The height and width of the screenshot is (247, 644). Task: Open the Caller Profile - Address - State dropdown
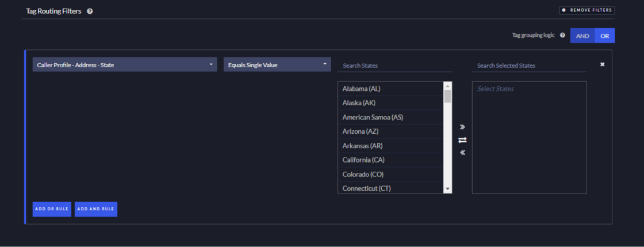[125, 65]
